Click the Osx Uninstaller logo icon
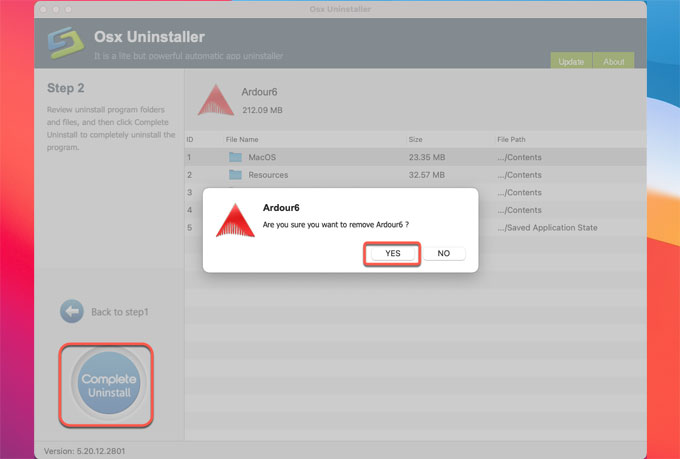This screenshot has height=459, width=680. tap(65, 43)
